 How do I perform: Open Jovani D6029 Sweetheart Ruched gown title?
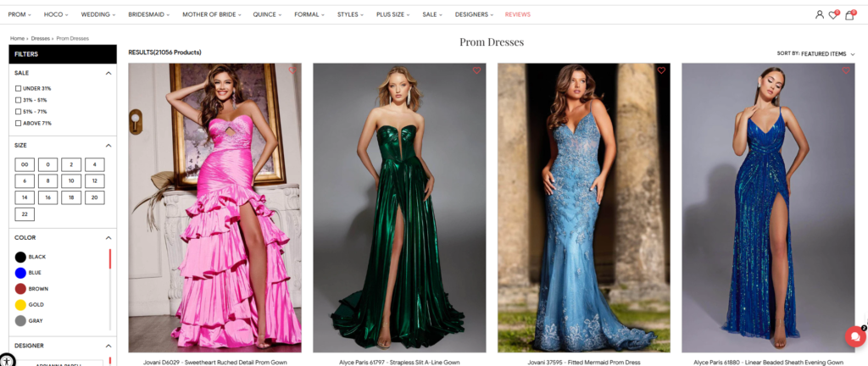[x=215, y=363]
